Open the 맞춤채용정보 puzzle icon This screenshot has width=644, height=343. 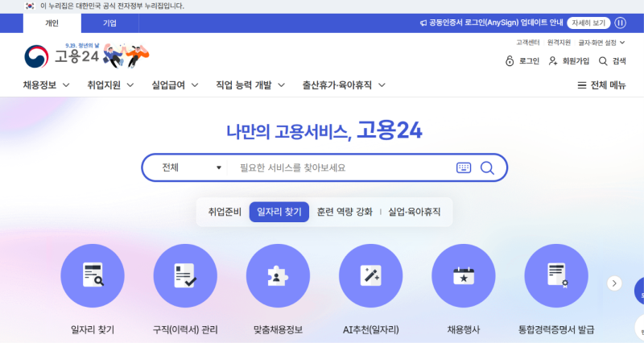[x=278, y=275]
